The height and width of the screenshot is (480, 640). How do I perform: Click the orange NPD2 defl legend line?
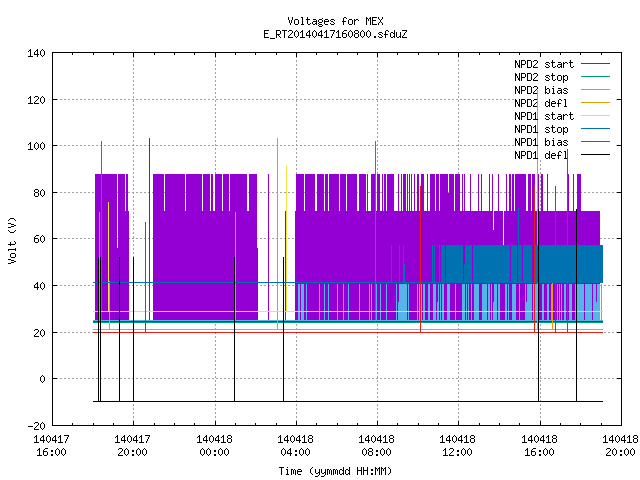[595, 102]
